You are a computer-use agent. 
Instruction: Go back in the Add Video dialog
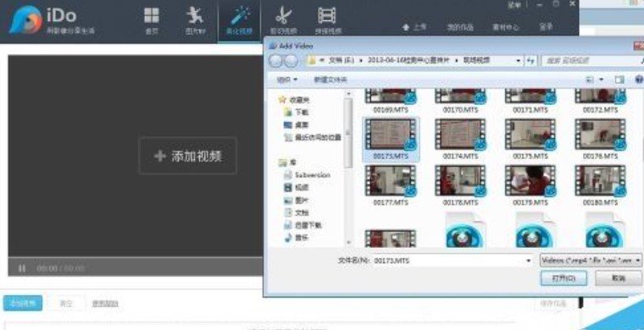tap(275, 61)
